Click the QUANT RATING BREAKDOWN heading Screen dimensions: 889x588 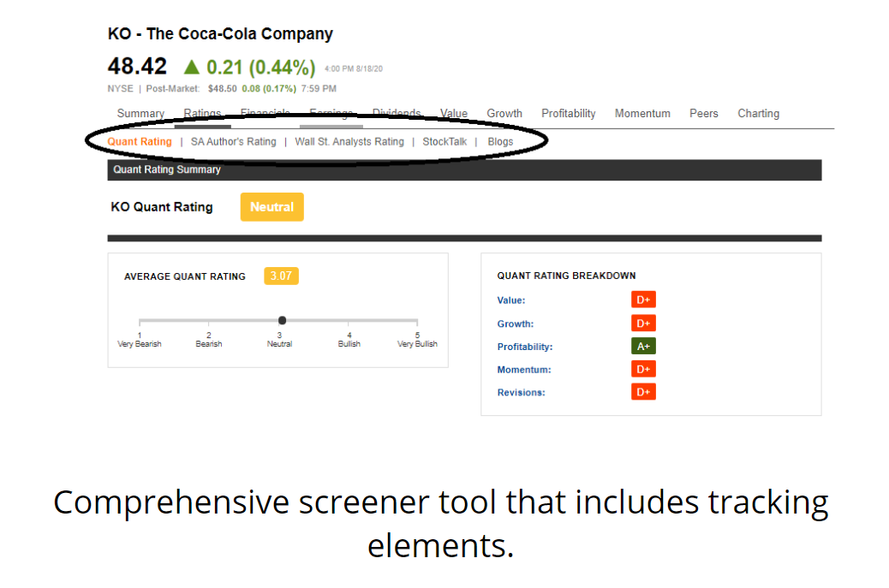click(566, 276)
